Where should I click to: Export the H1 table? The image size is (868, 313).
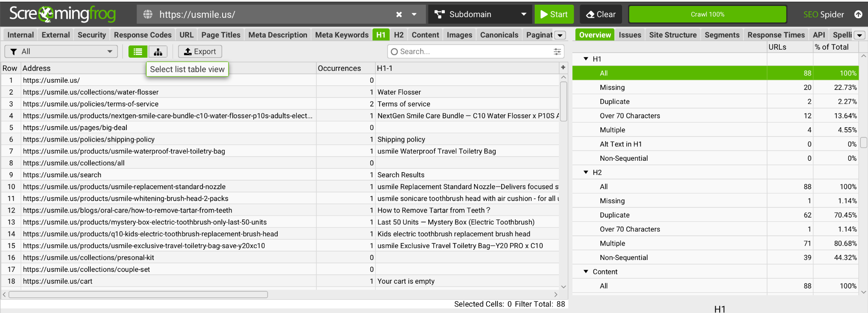point(200,51)
